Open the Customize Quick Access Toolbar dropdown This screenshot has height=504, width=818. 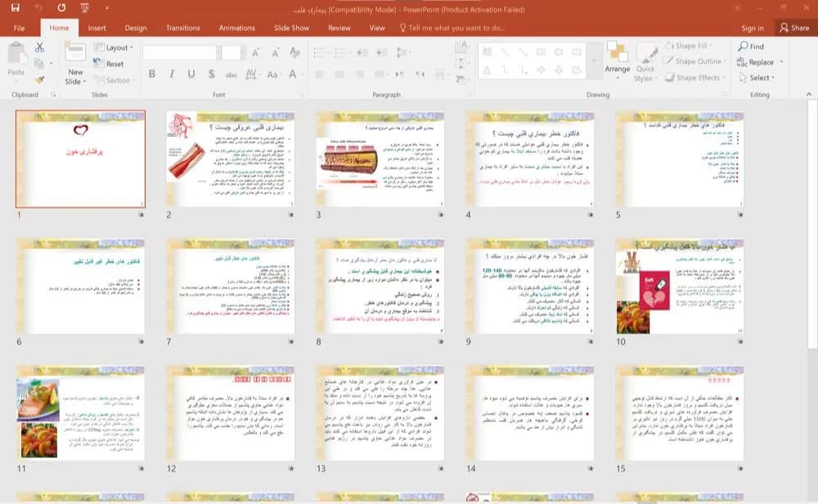pos(107,8)
